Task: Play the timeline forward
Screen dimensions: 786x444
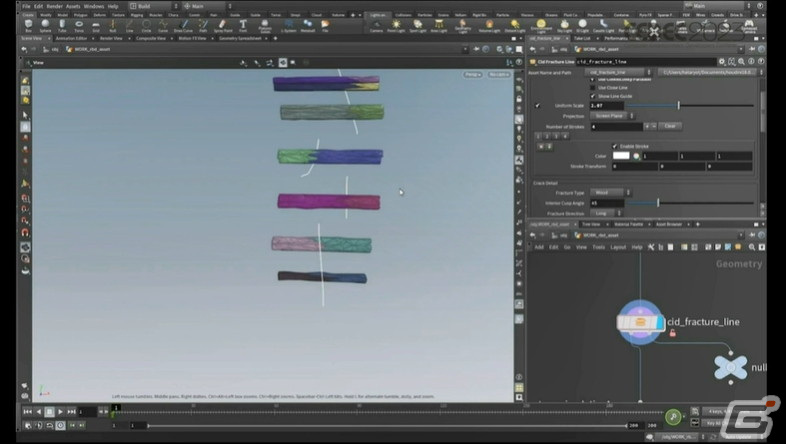Action: 60,411
